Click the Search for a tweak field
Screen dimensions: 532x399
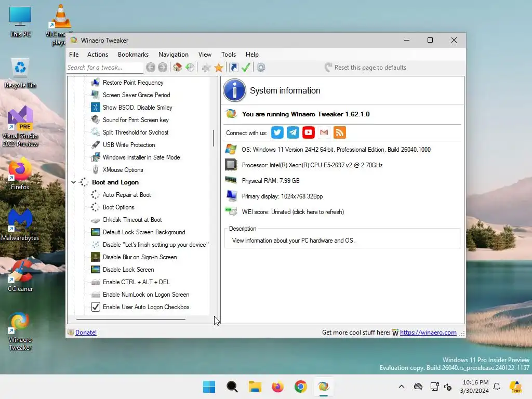(x=105, y=68)
